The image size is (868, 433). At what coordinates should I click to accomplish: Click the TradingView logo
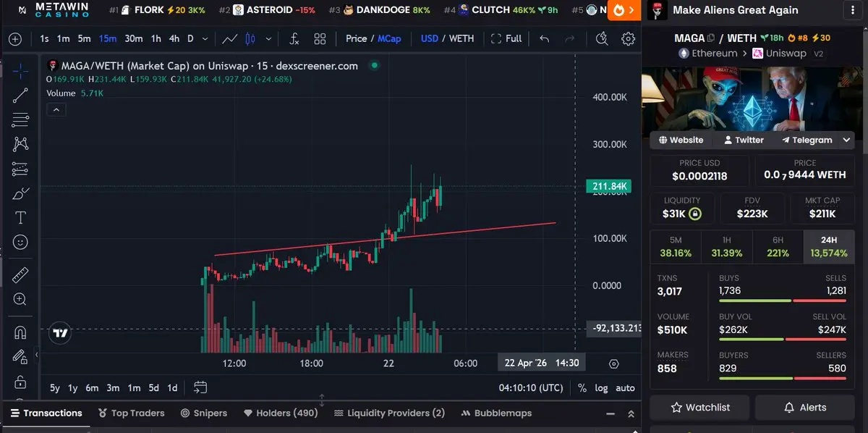(61, 334)
